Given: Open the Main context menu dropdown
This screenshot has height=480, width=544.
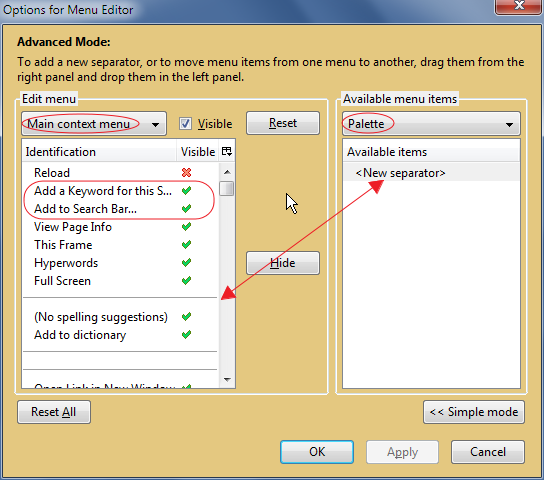Looking at the screenshot, I should tap(94, 123).
